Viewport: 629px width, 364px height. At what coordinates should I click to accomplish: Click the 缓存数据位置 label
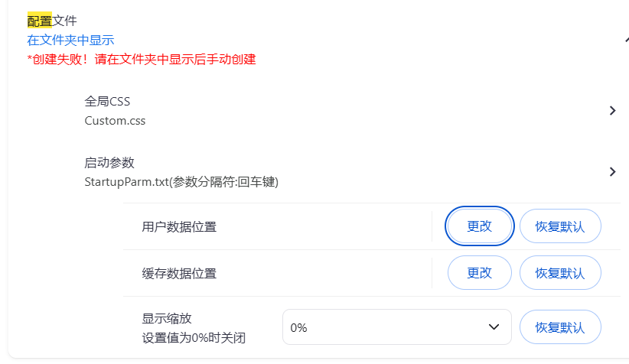click(x=179, y=273)
